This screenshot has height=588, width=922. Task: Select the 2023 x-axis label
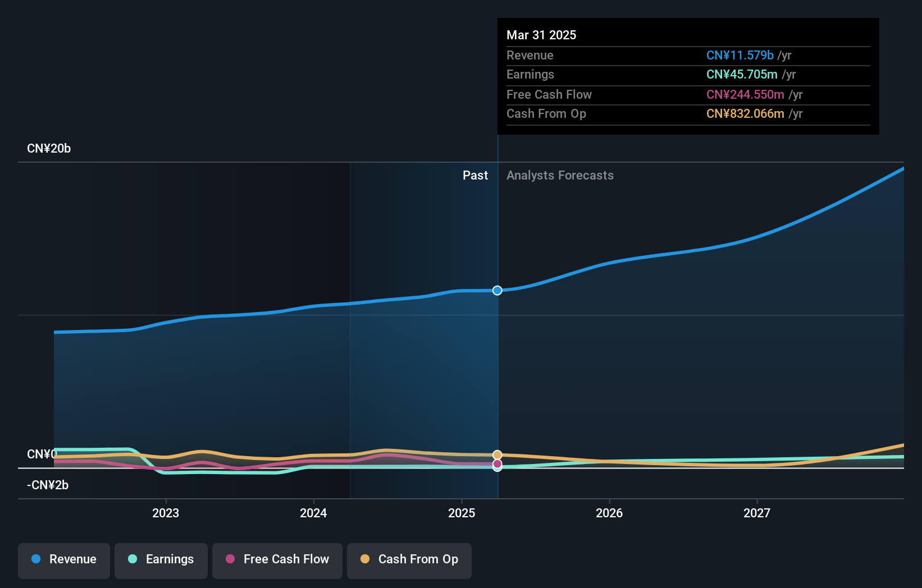[x=166, y=513]
